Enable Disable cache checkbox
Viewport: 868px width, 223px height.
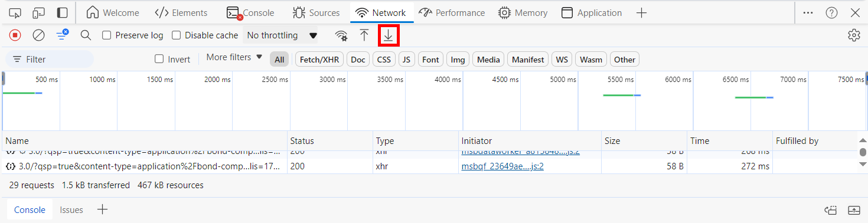click(176, 35)
